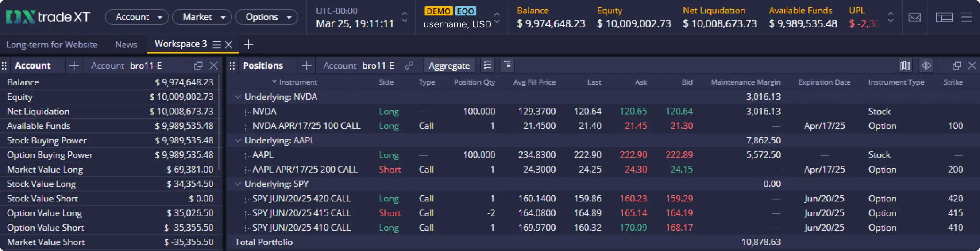Switch to the News tab
Screen dimensions: 980x251
click(126, 45)
